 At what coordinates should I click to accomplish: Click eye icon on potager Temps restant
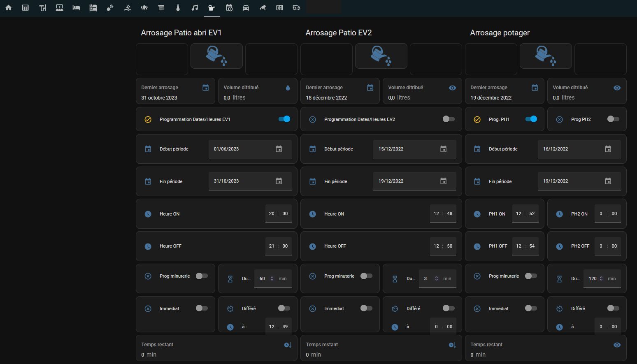617,345
